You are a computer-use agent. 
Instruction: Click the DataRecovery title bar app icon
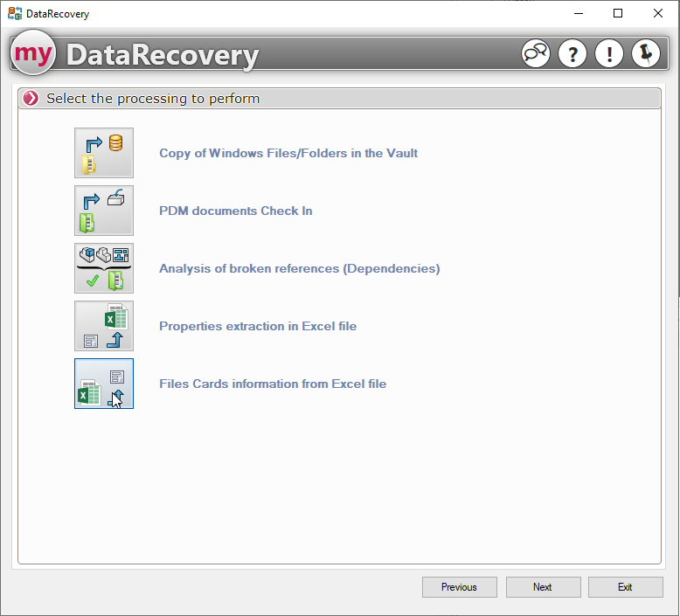click(x=15, y=14)
